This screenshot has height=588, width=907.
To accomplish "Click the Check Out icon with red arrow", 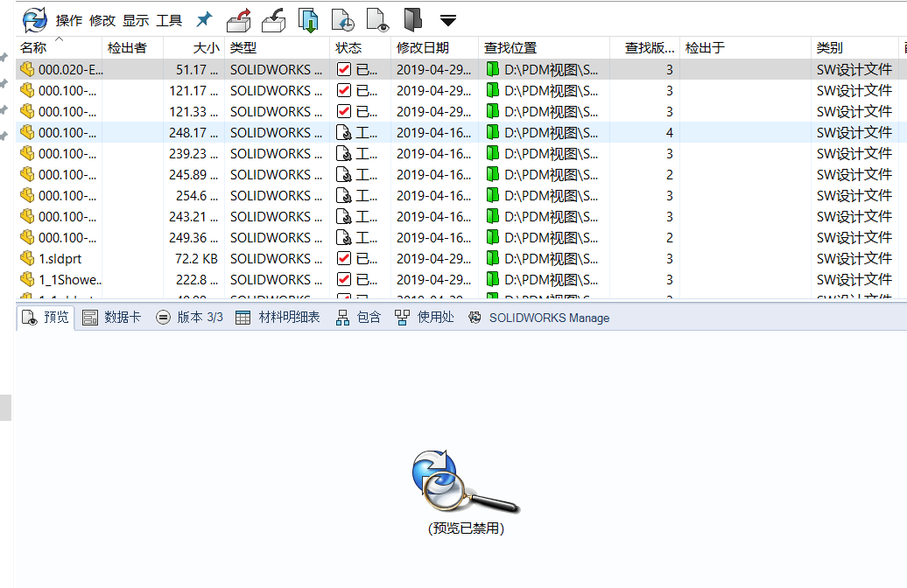I will point(238,19).
